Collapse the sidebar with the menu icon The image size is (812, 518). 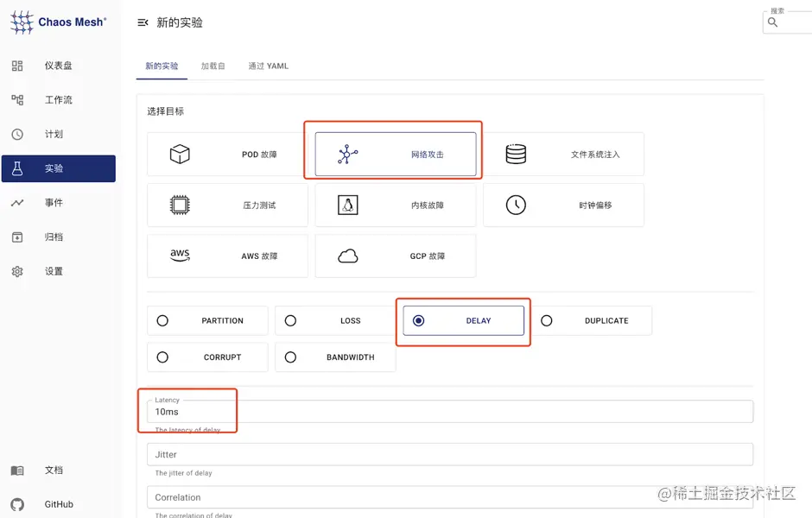(x=143, y=22)
